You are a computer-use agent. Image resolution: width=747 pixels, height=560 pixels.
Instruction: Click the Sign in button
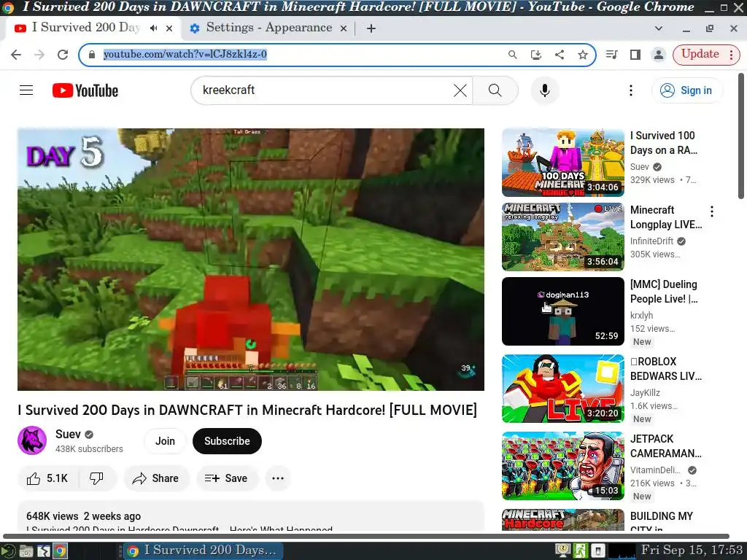[687, 90]
